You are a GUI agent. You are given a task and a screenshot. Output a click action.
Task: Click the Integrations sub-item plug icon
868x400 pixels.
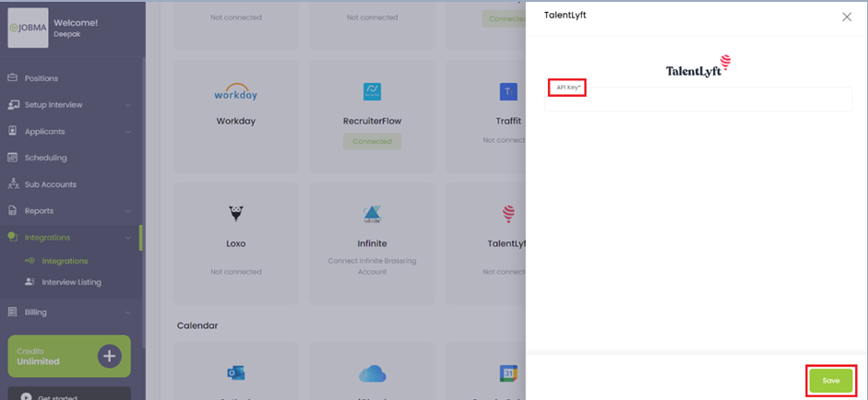pyautogui.click(x=30, y=261)
